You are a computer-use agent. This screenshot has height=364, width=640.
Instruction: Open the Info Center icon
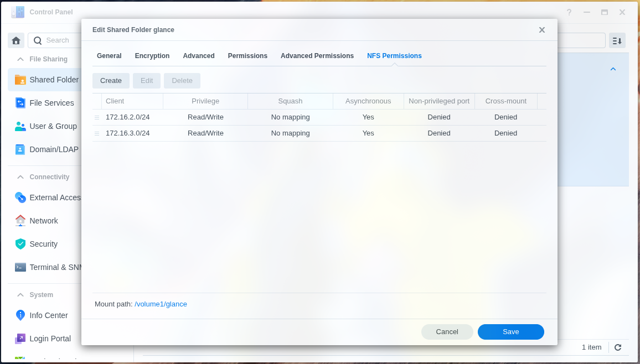(20, 315)
